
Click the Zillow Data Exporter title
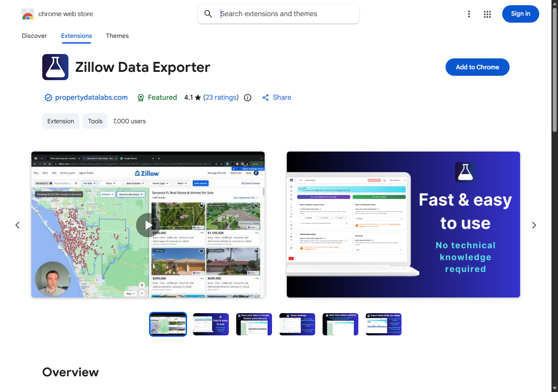[x=143, y=67]
